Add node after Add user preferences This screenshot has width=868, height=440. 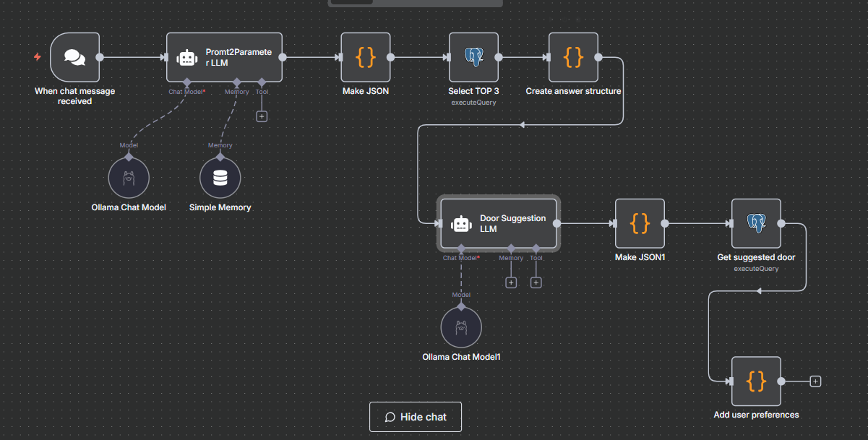[815, 381]
